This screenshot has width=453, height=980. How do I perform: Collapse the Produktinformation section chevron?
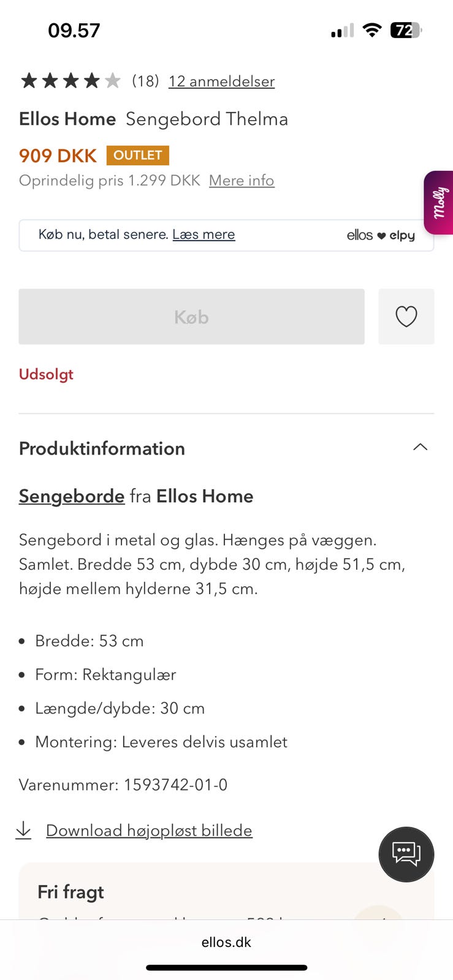(420, 447)
